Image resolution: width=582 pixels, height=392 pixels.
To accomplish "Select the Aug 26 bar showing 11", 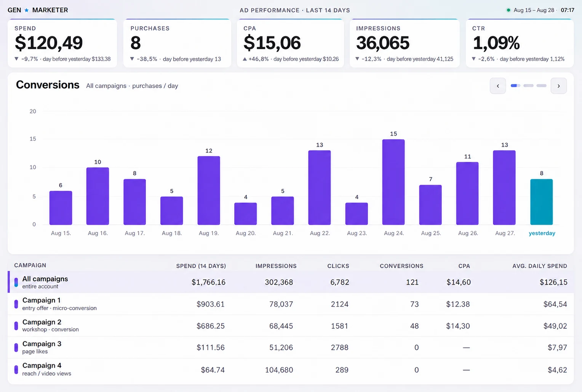I will [x=467, y=194].
